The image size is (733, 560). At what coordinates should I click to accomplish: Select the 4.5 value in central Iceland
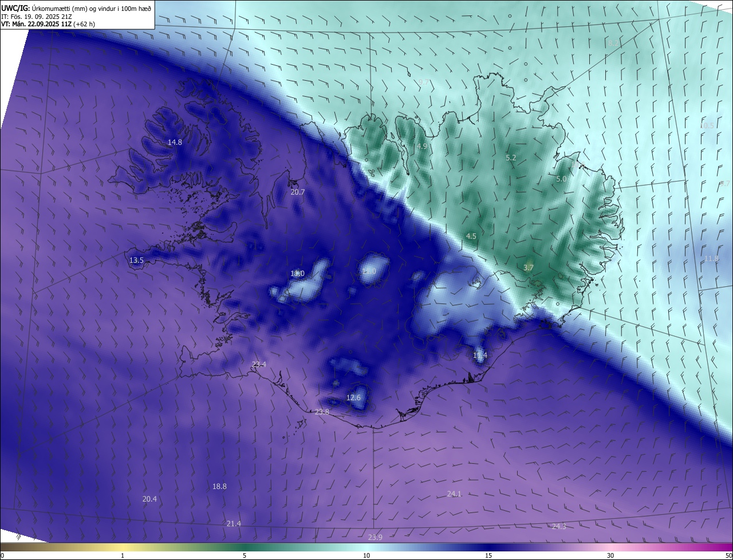coord(471,236)
